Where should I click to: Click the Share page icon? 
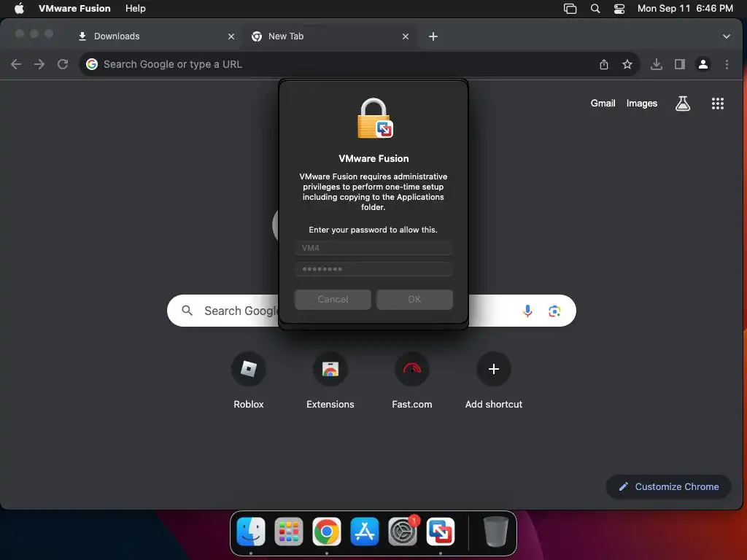(603, 64)
